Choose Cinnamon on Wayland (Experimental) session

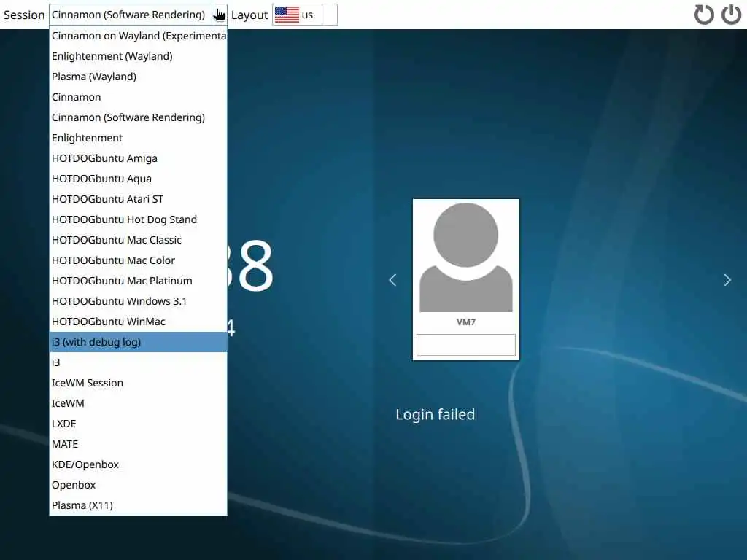(138, 36)
